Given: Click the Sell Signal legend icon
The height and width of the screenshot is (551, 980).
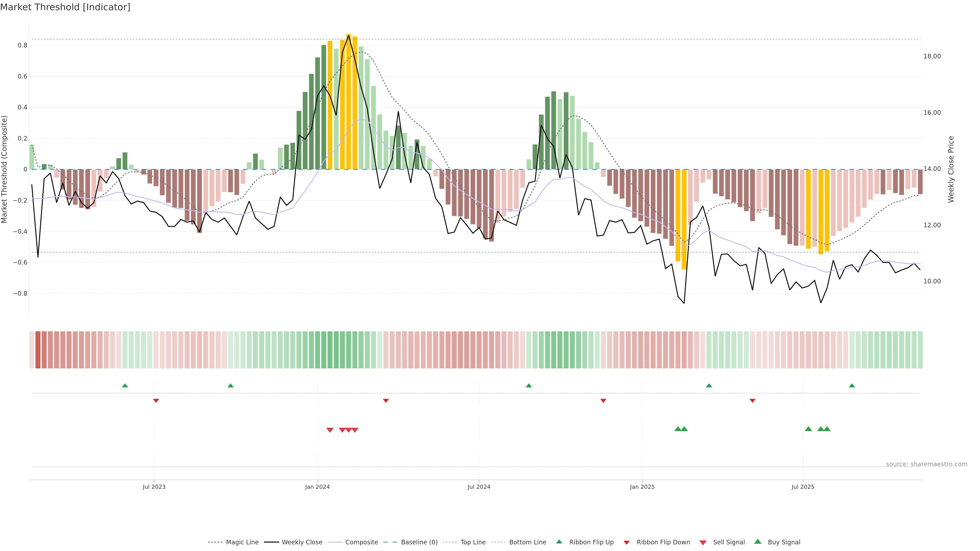Looking at the screenshot, I should pyautogui.click(x=703, y=543).
